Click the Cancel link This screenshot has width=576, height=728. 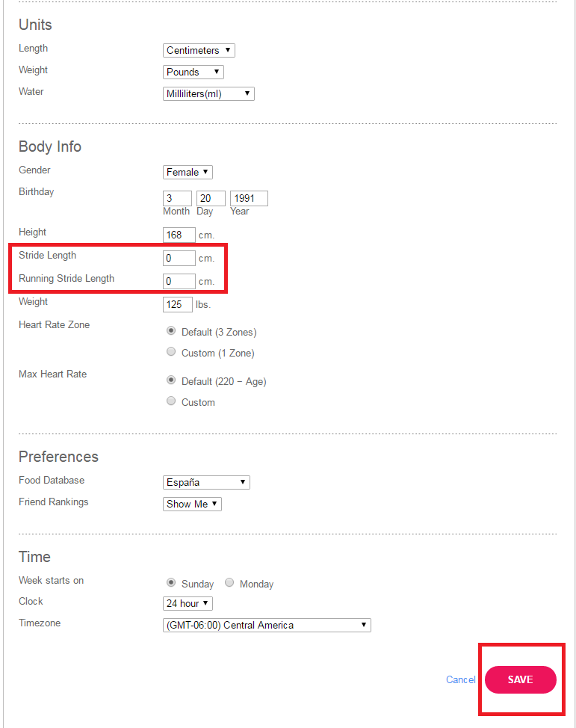(460, 679)
